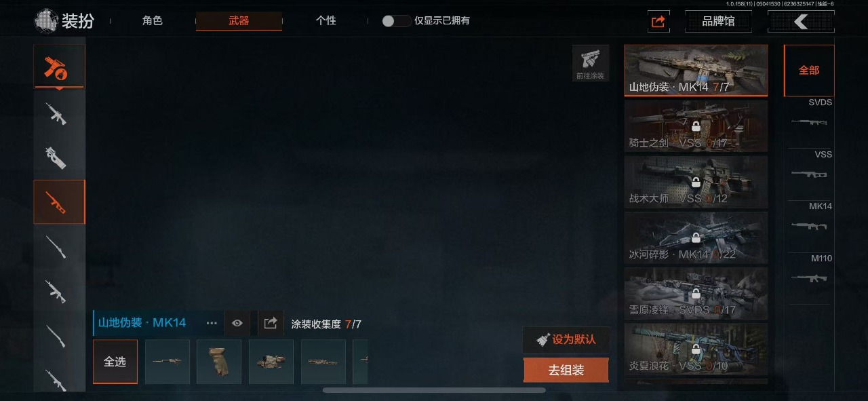Open the 前往涂装 pistol icon
Screen dimensions: 868x401
click(590, 63)
